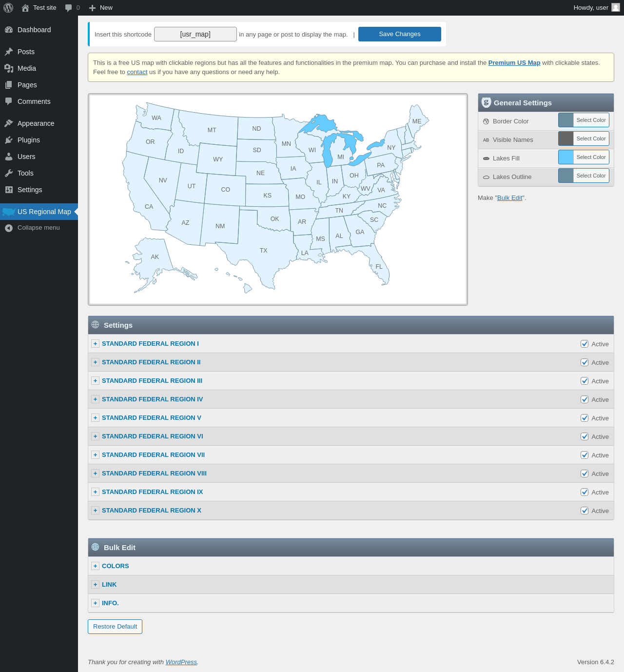The width and height of the screenshot is (624, 672).
Task: Click the Pages icon in sidebar
Action: pyautogui.click(x=9, y=85)
